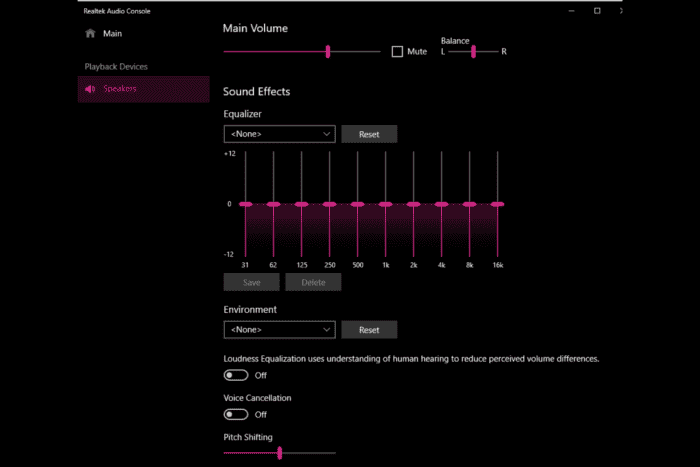The width and height of the screenshot is (700, 467).
Task: Click the 250 Hz equalizer band handle
Action: pos(329,204)
